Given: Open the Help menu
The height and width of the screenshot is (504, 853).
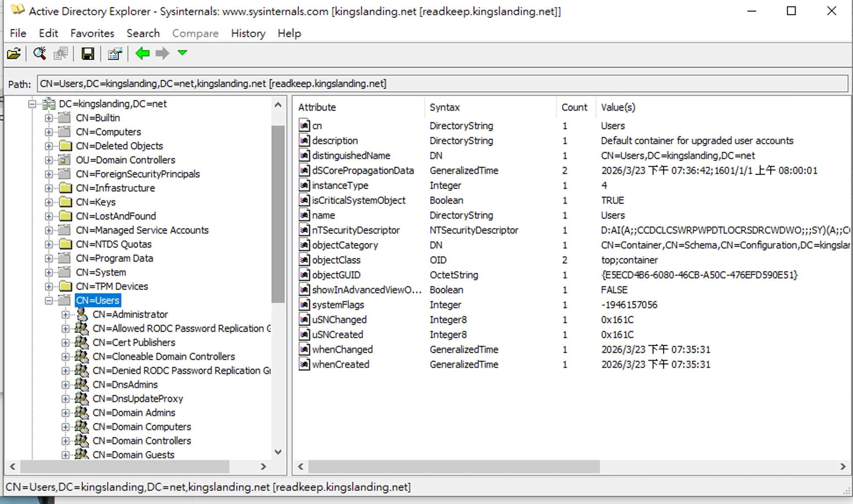Looking at the screenshot, I should click(x=289, y=33).
